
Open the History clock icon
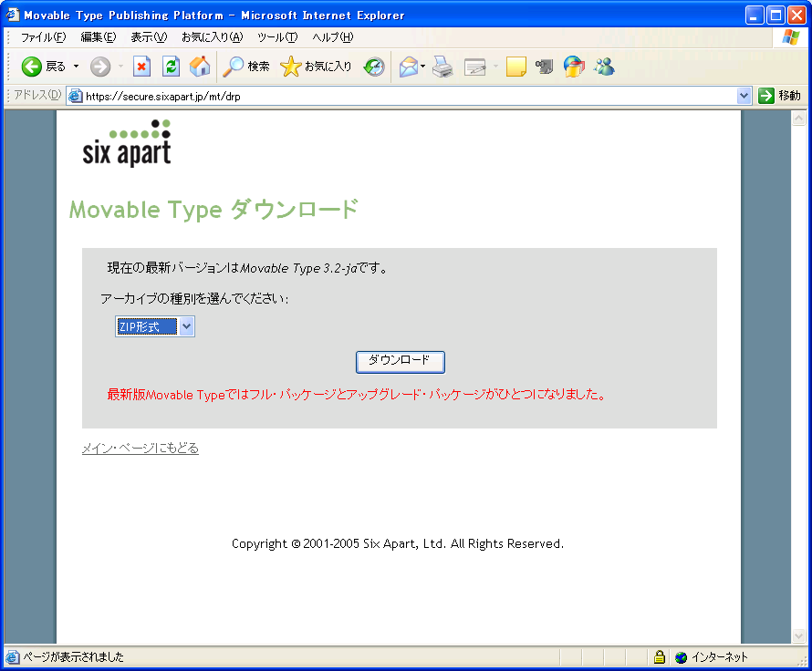click(374, 67)
